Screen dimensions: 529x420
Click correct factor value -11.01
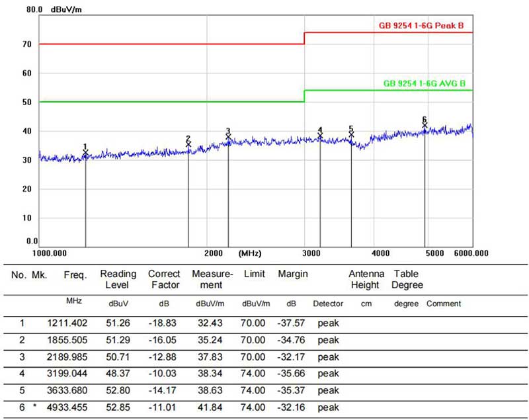click(x=162, y=407)
